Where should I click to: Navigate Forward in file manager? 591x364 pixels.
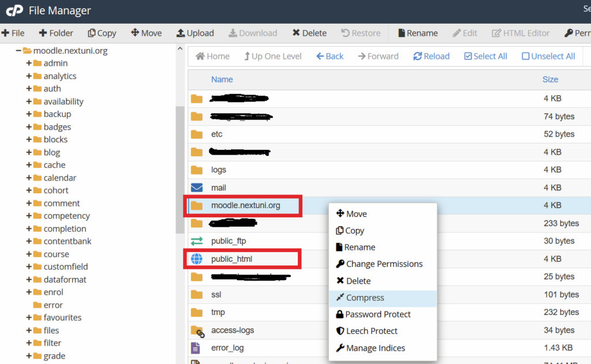point(378,56)
